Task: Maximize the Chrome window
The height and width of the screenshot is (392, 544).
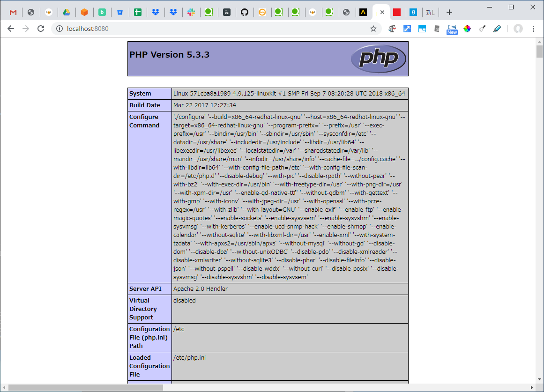Action: pos(511,7)
